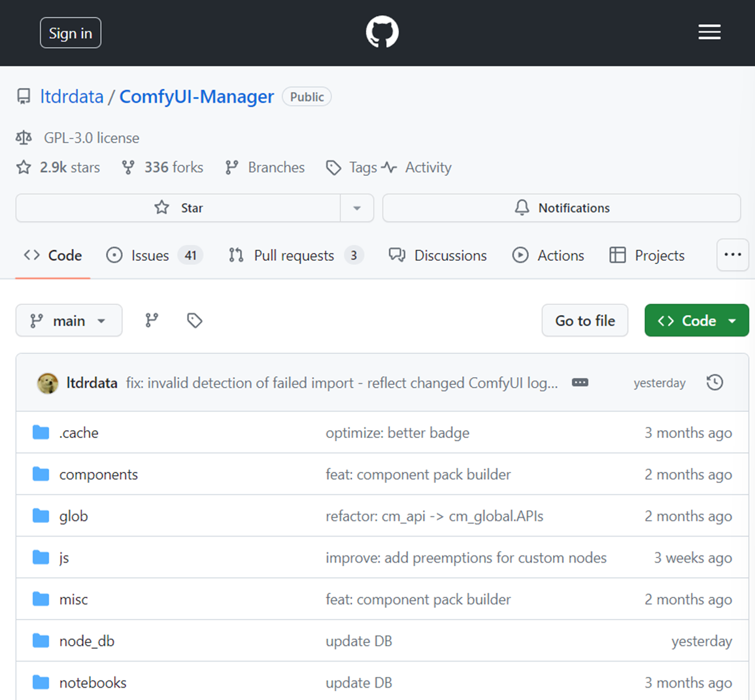Open the components folder
Screen dimensions: 755x700
pos(98,475)
